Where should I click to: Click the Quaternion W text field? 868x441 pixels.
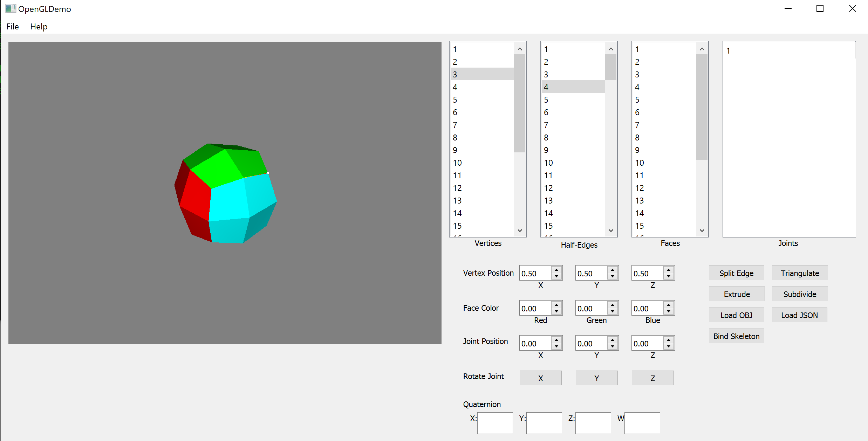(x=642, y=423)
